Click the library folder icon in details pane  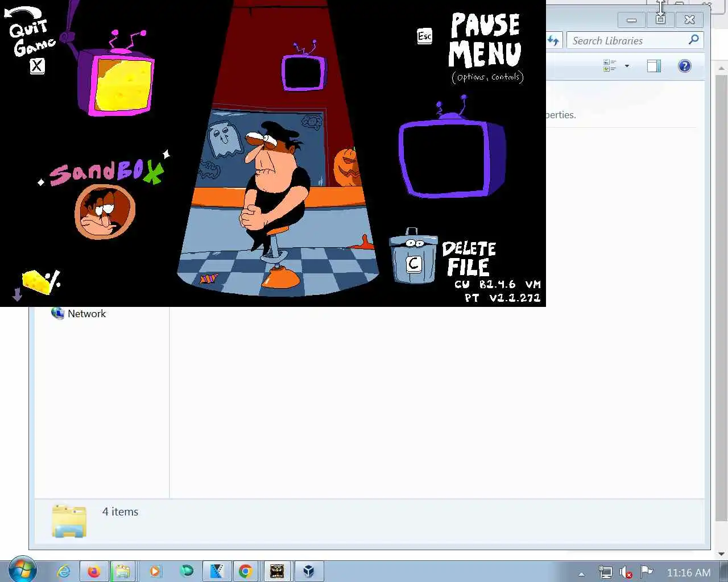coord(69,521)
